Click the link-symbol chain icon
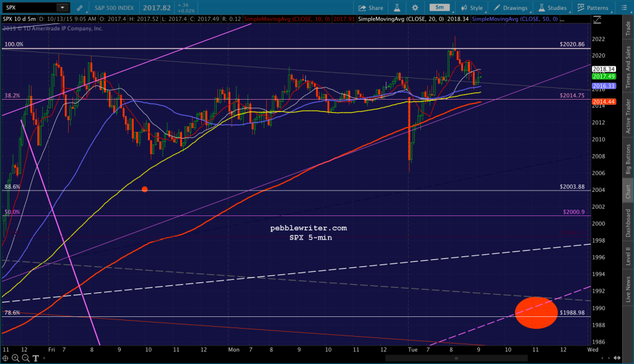 (x=80, y=7)
